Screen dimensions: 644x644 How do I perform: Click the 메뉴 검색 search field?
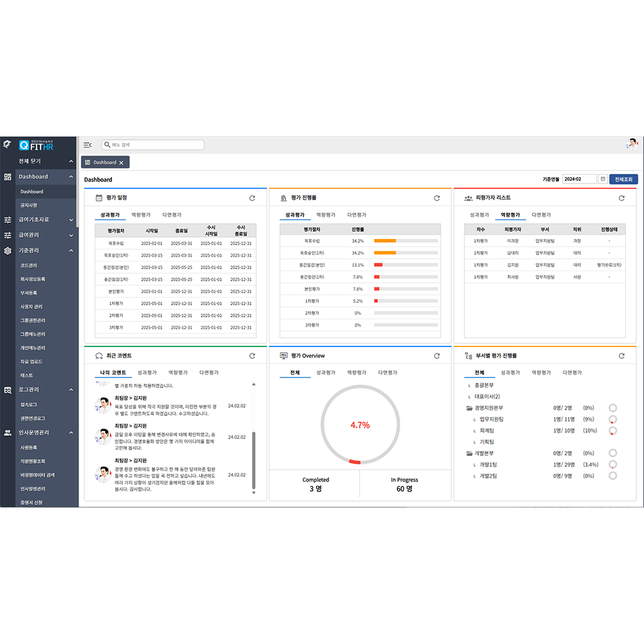148,145
